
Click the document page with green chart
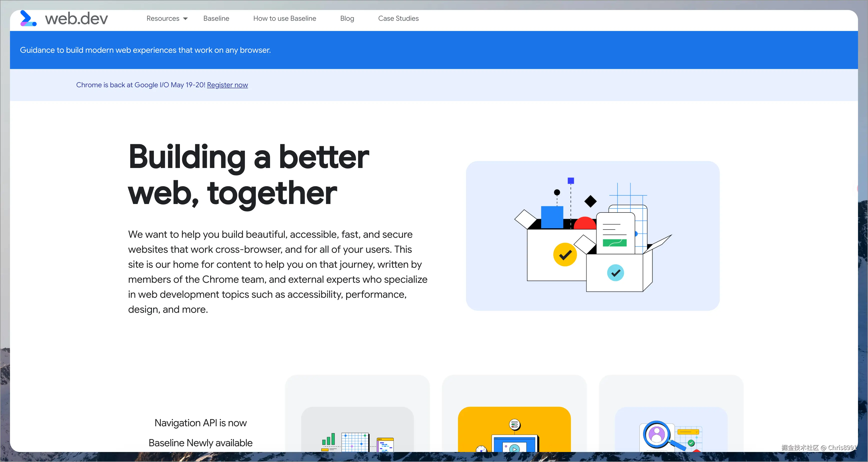coord(615,233)
